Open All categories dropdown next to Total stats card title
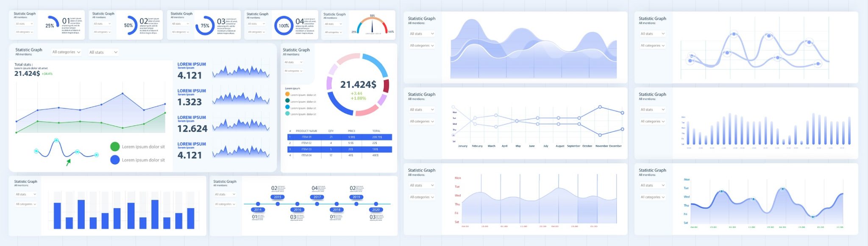Viewport: 868px width, 246px height. [66, 52]
